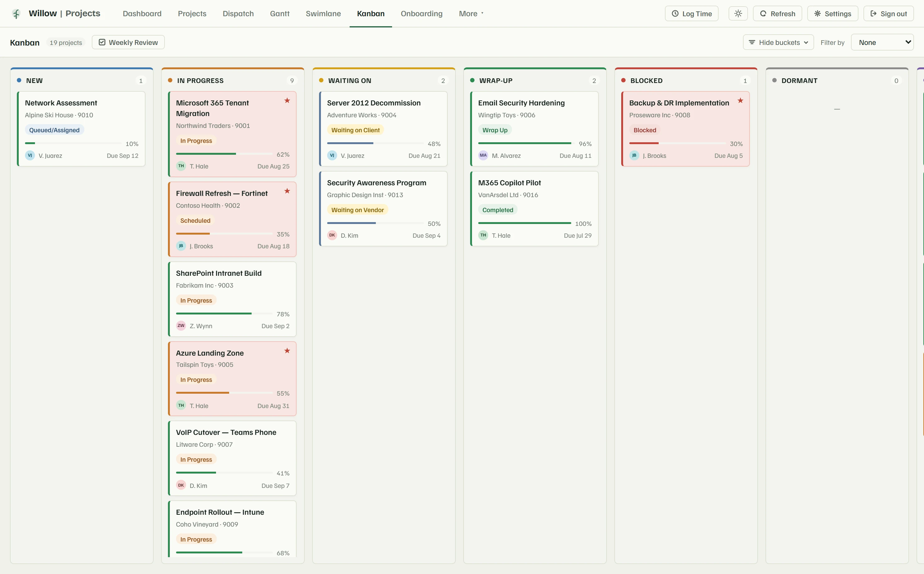Click Proseware Inc · 9008 subtitle
Viewport: 924px width, 574px height.
pos(660,115)
